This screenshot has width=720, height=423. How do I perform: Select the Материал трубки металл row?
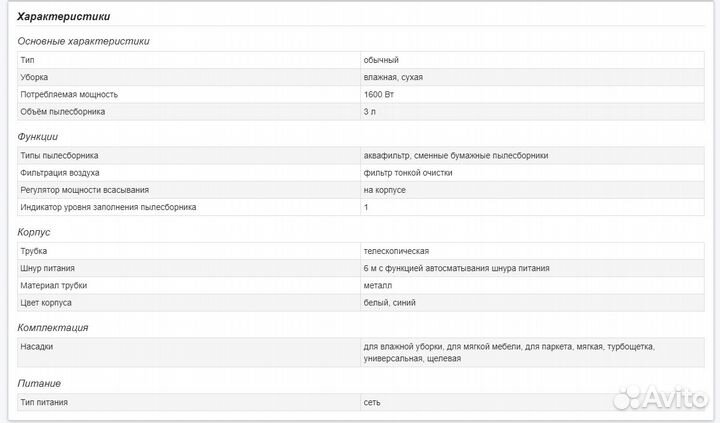coord(360,286)
